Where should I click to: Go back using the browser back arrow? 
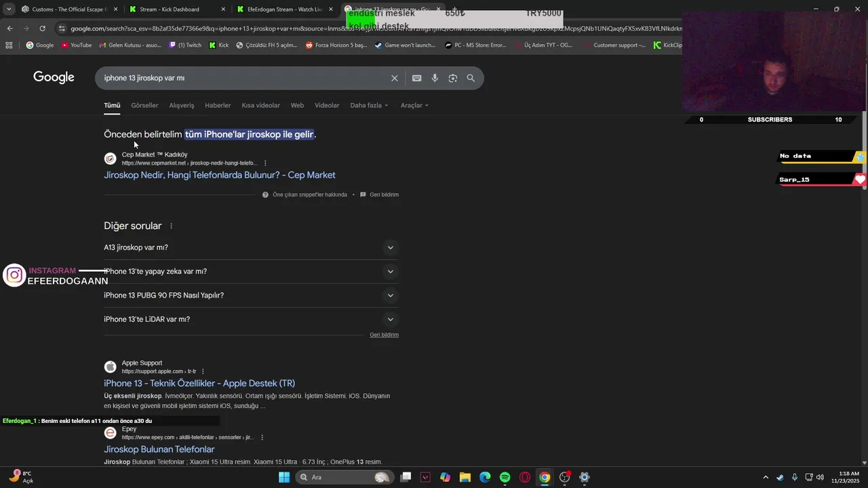click(9, 28)
